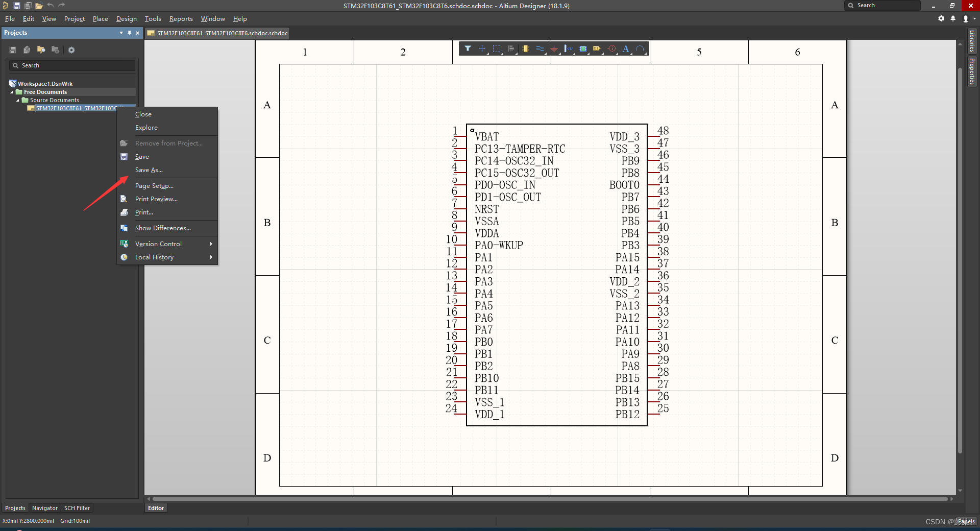Click the Redo arrow icon
The image size is (980, 531).
pyautogui.click(x=61, y=6)
